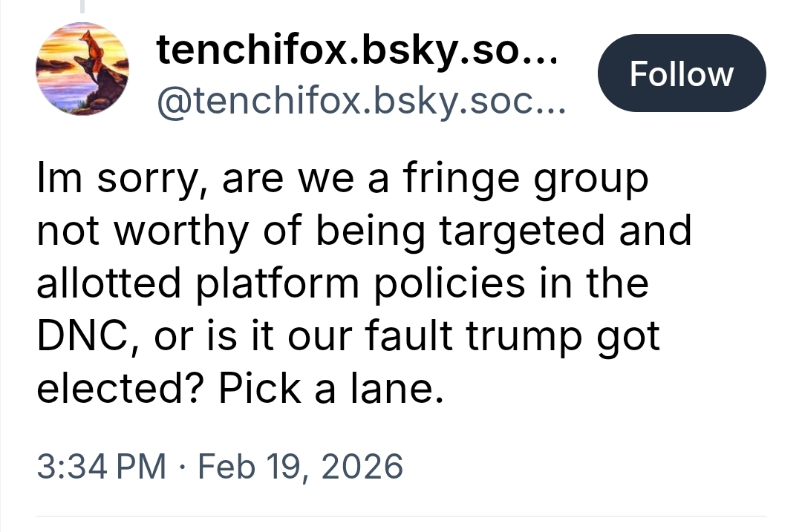Click the 3:34 PM post time
Image resolution: width=802 pixels, height=532 pixels.
101,467
